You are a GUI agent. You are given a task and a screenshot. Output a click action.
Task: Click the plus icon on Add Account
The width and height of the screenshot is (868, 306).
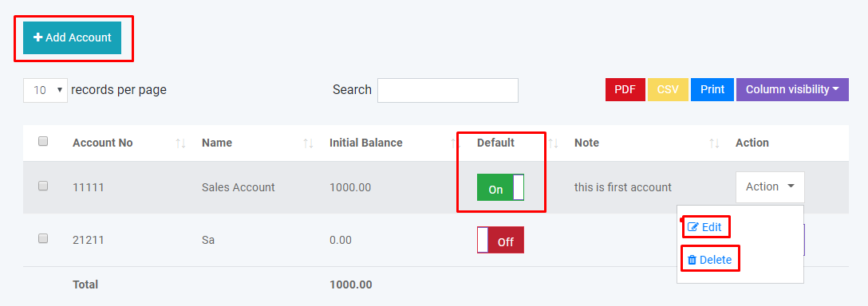38,37
